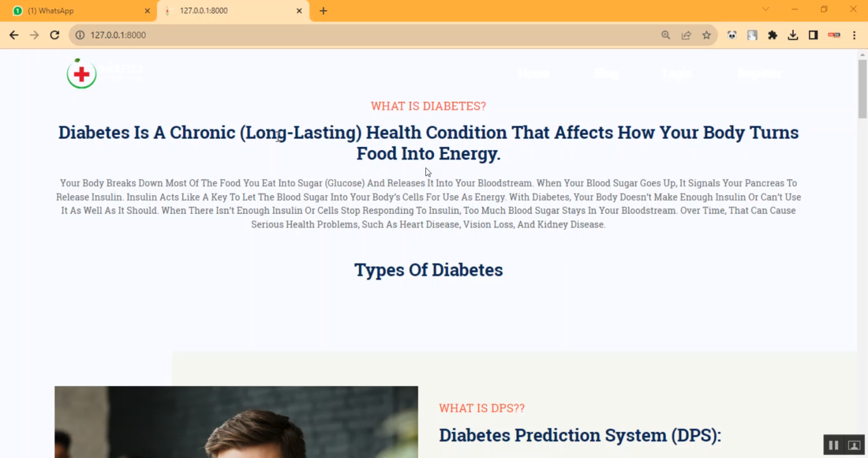Switch to the WhatsApp tab
868x458 pixels.
(x=79, y=10)
